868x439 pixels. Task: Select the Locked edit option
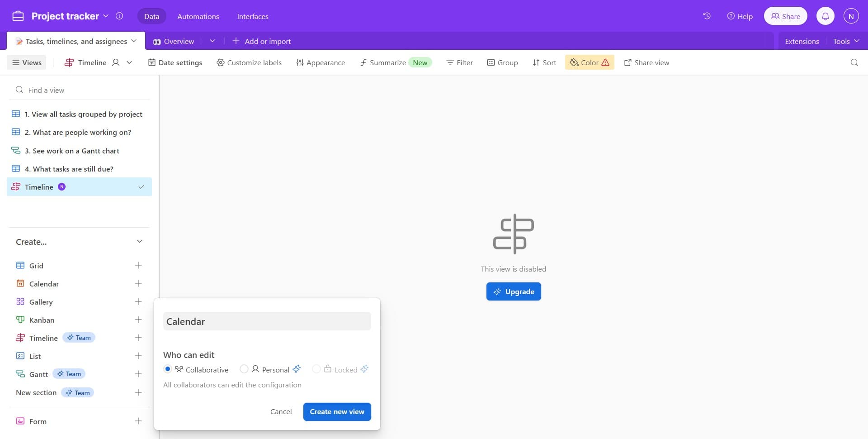[x=316, y=369]
